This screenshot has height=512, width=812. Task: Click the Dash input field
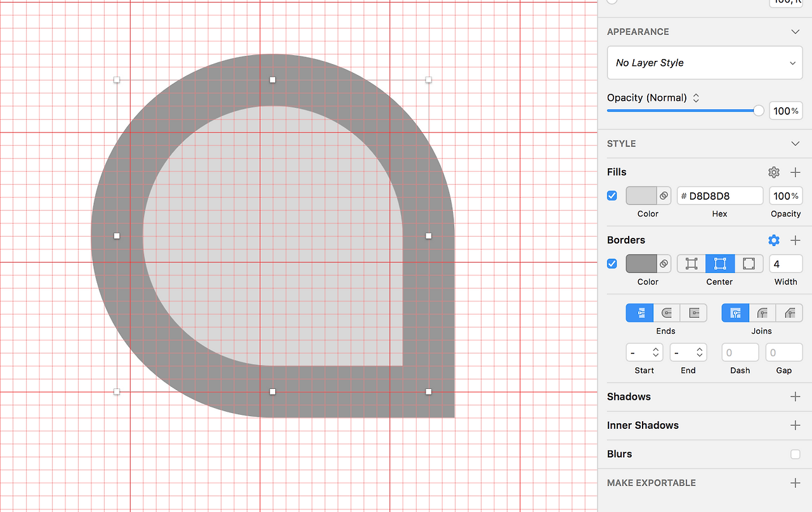(x=740, y=353)
